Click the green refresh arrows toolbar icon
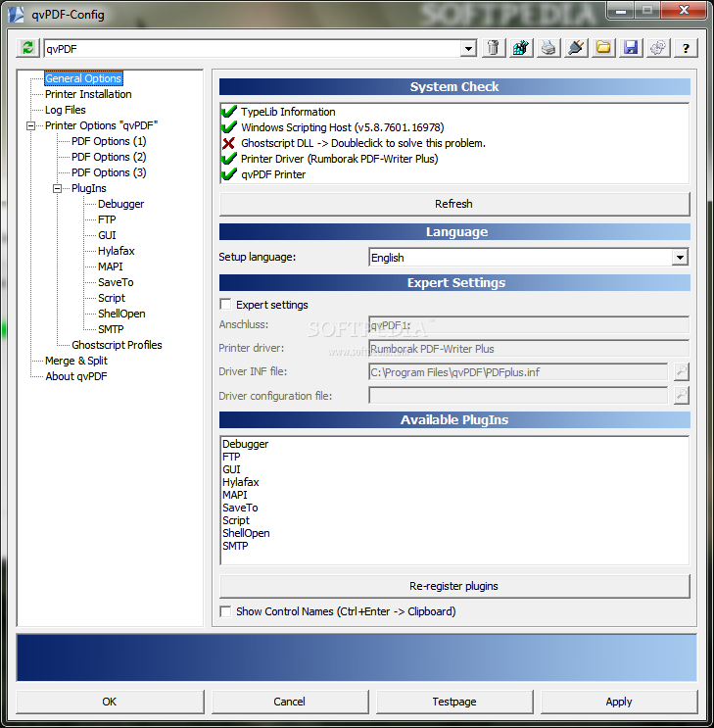714x728 pixels. [x=27, y=48]
